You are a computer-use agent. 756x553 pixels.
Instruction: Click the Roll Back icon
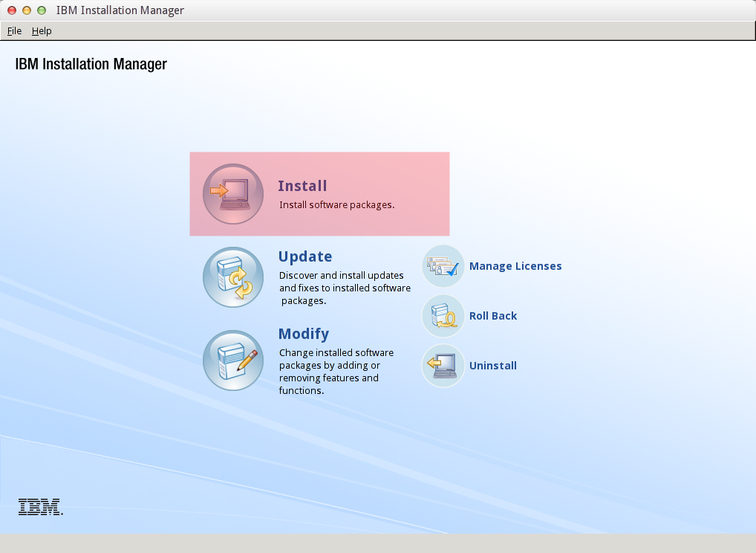click(x=443, y=316)
